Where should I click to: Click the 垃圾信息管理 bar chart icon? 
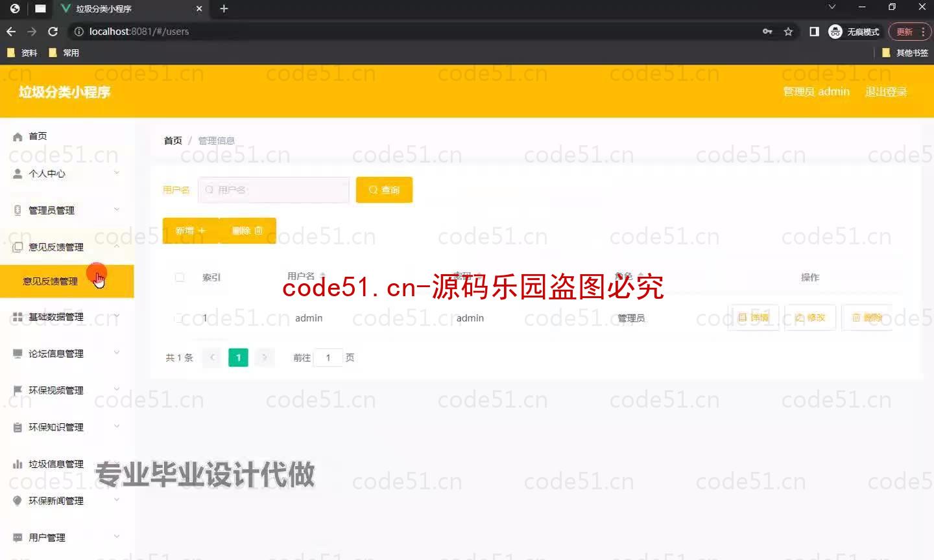[x=18, y=464]
